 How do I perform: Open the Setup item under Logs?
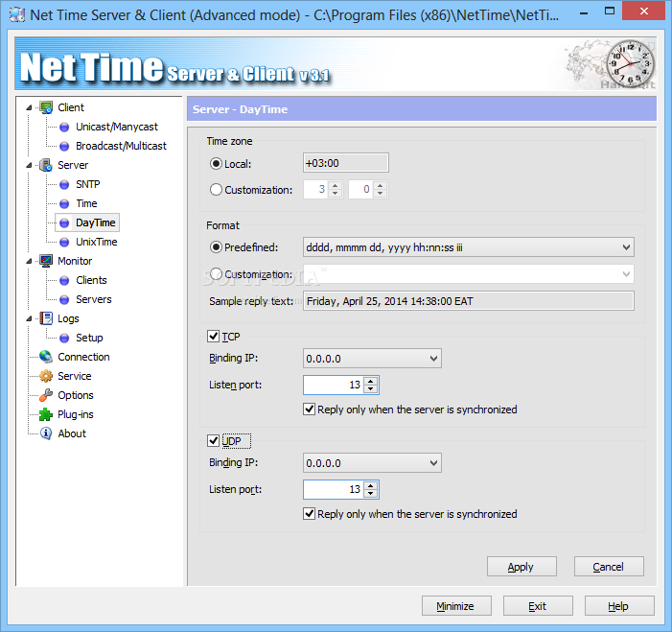pyautogui.click(x=89, y=338)
